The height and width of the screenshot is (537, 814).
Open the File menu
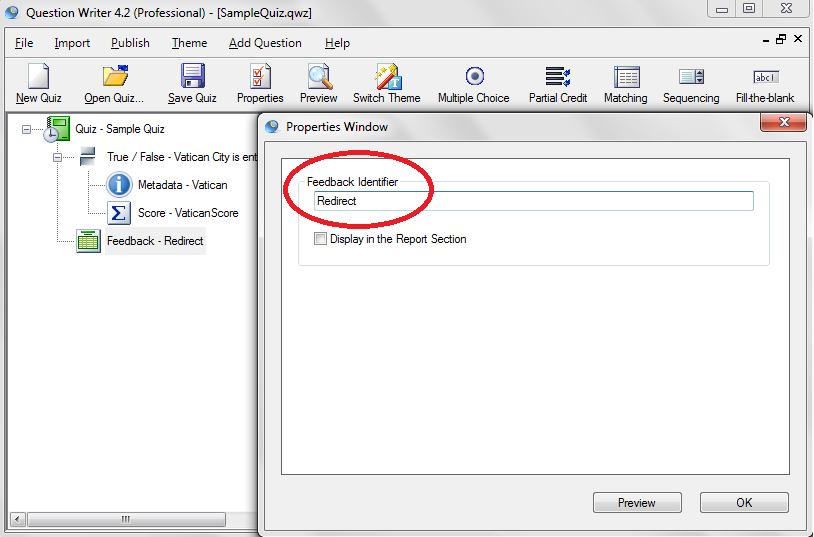click(24, 43)
